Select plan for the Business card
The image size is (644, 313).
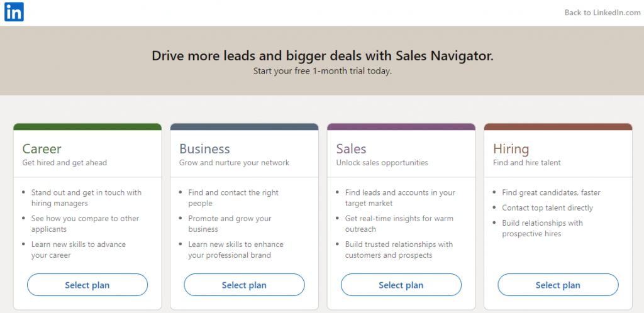click(244, 285)
